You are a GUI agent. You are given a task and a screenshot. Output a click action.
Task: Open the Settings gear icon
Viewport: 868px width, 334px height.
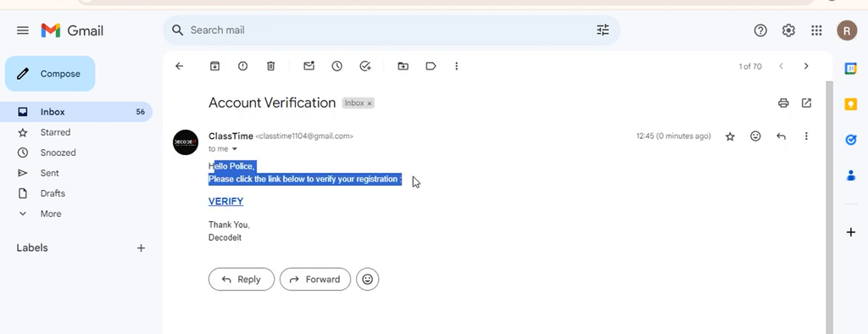[788, 31]
